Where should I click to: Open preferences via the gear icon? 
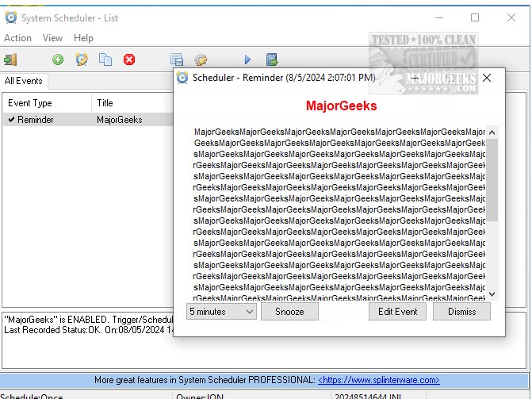pos(201,59)
